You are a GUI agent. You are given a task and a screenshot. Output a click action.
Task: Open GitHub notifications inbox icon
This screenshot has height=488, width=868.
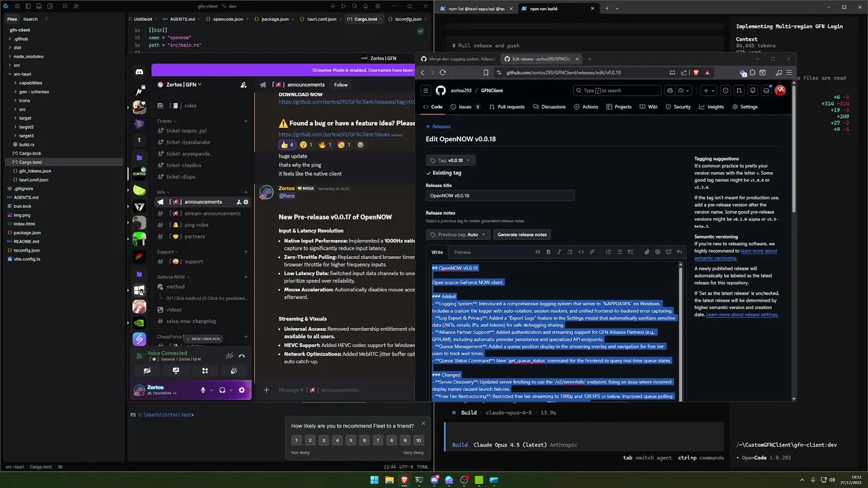tap(766, 90)
